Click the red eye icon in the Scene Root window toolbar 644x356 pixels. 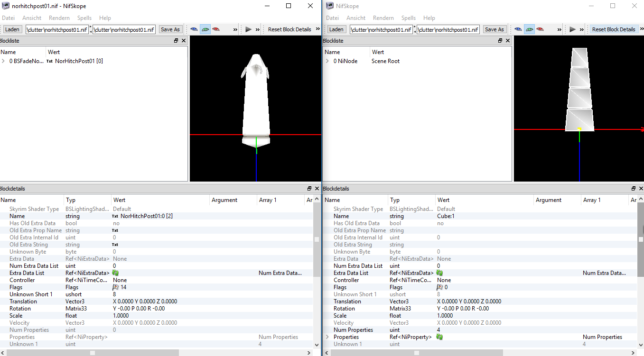point(540,29)
